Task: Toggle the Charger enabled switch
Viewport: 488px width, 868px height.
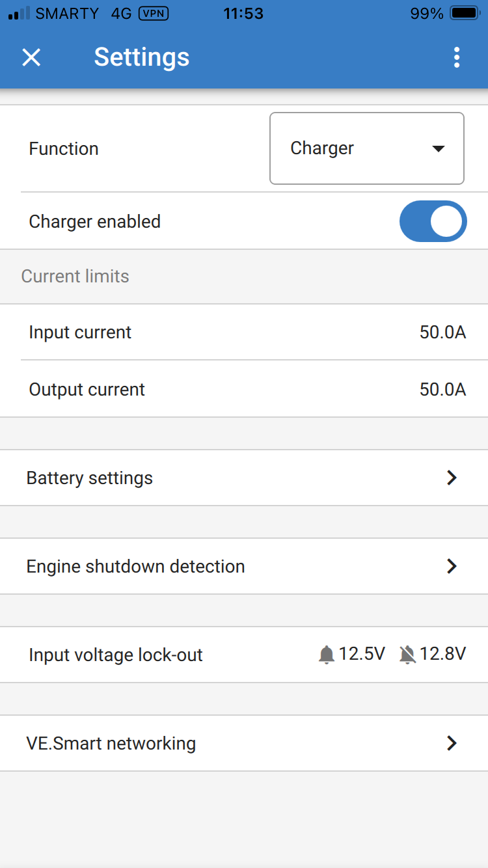Action: coord(433,221)
